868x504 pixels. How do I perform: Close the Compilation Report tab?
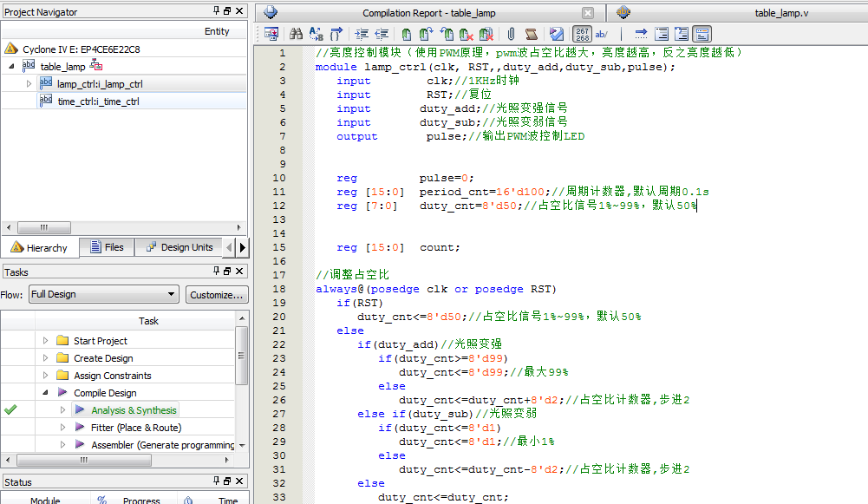588,13
